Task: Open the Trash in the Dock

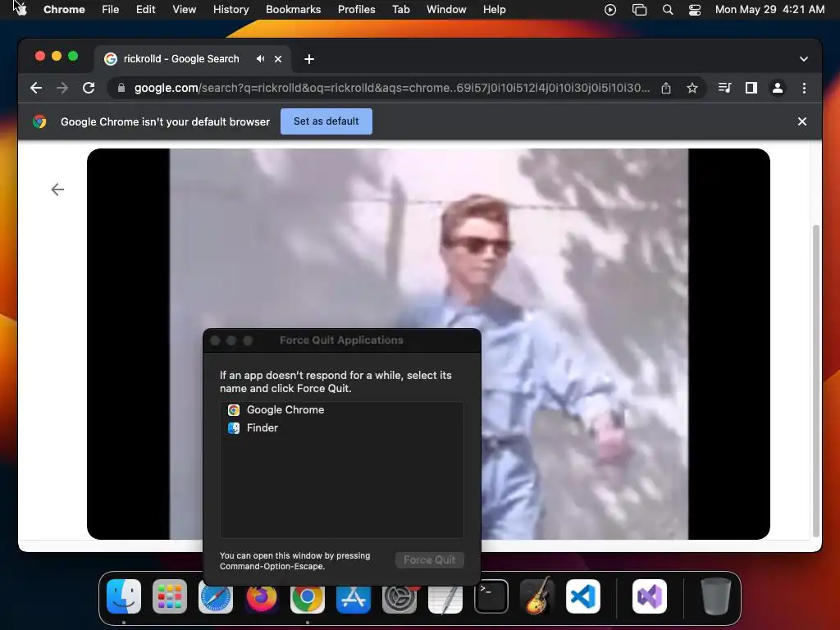Action: 715,596
